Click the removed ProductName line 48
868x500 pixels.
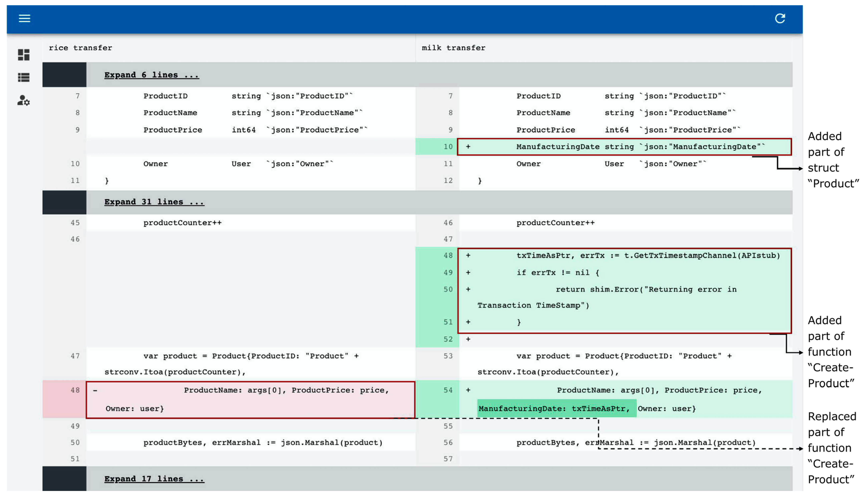286,390
